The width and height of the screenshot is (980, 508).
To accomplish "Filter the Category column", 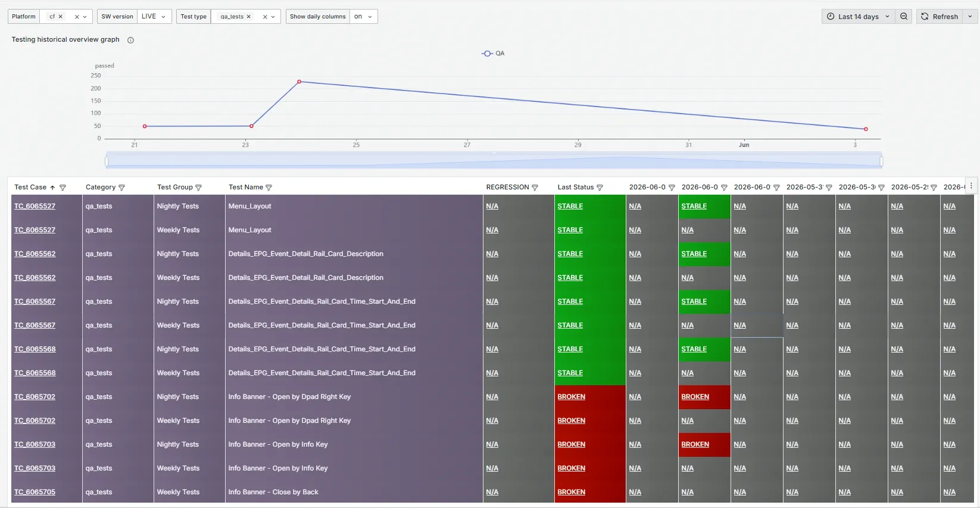I will tap(121, 188).
